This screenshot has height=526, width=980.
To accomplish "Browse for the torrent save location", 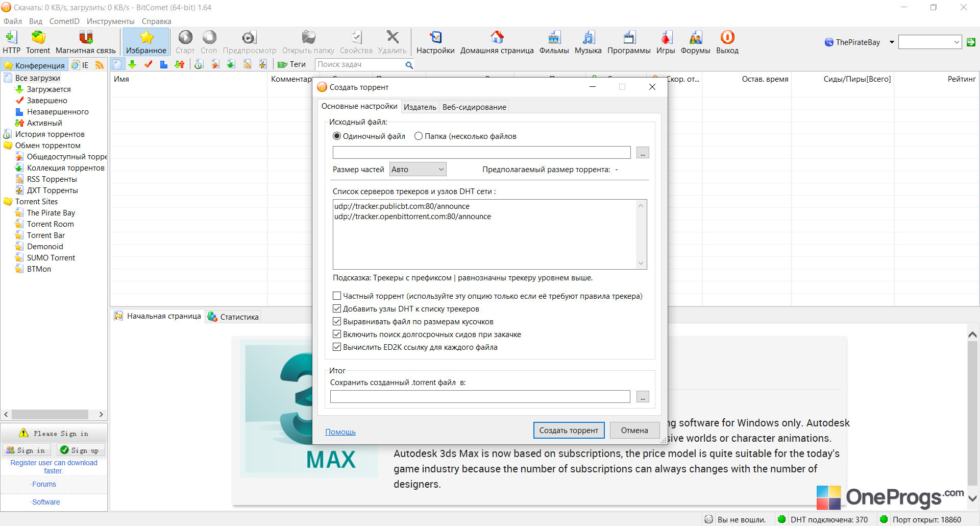I will [643, 397].
